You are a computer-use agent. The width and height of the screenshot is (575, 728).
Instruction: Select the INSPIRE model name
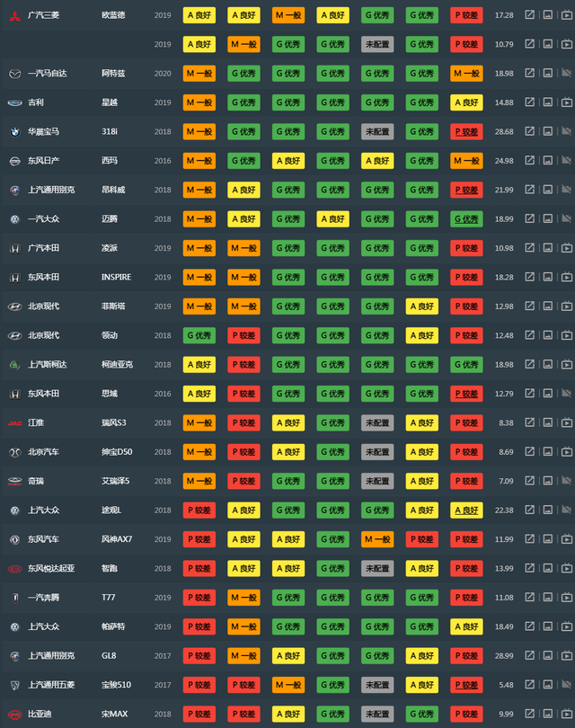pos(117,277)
